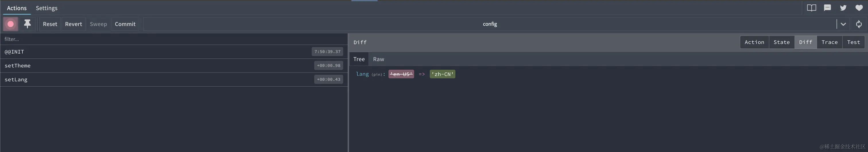Select the Actions tab
This screenshot has width=868, height=152.
[17, 8]
